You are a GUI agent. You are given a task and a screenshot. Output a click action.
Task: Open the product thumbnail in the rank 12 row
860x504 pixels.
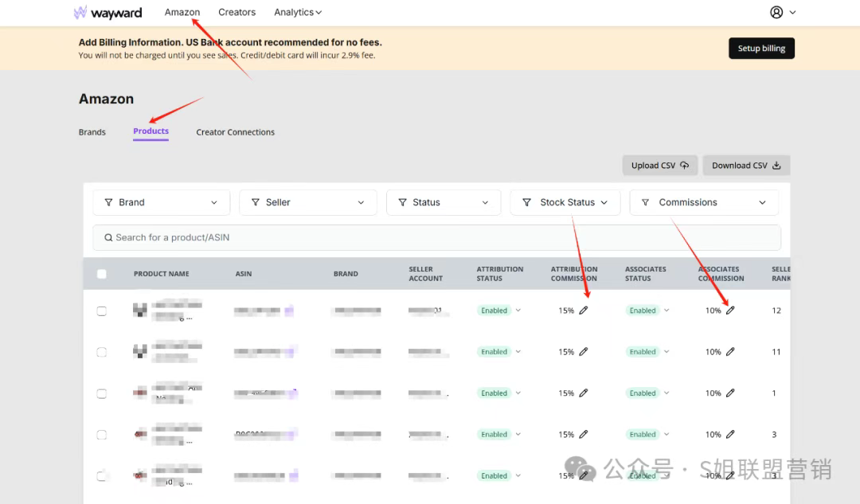pos(140,311)
